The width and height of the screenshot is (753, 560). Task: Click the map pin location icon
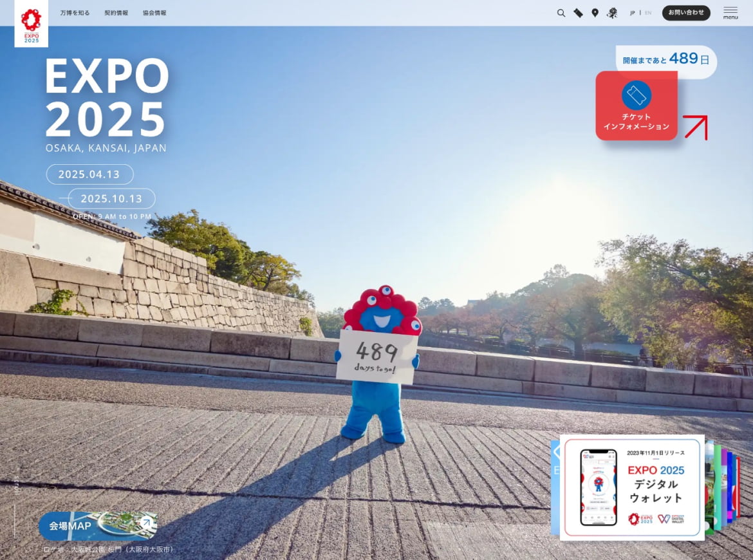(595, 13)
